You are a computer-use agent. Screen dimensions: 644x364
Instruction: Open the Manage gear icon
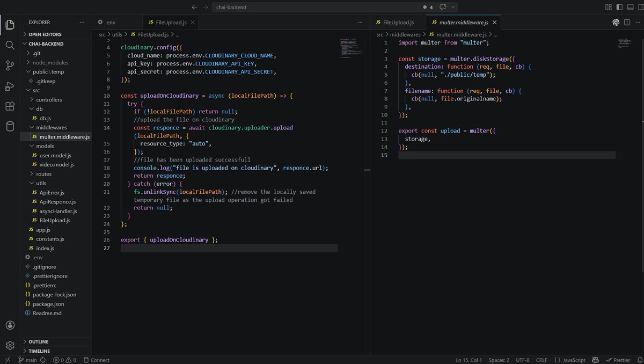click(10, 345)
